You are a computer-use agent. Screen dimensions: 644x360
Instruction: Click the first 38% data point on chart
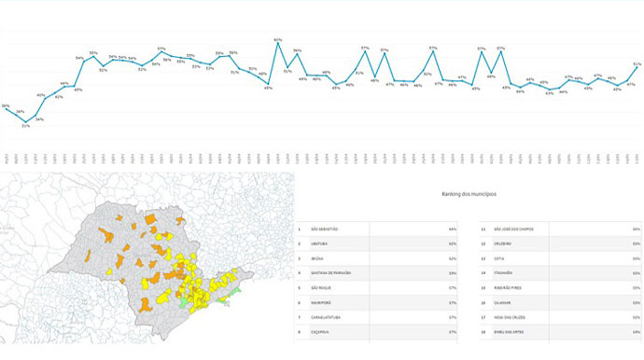[x=7, y=109]
